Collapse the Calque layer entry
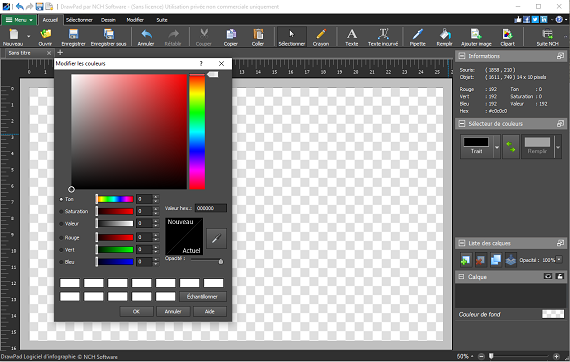This screenshot has width=570, height=362. [x=462, y=277]
